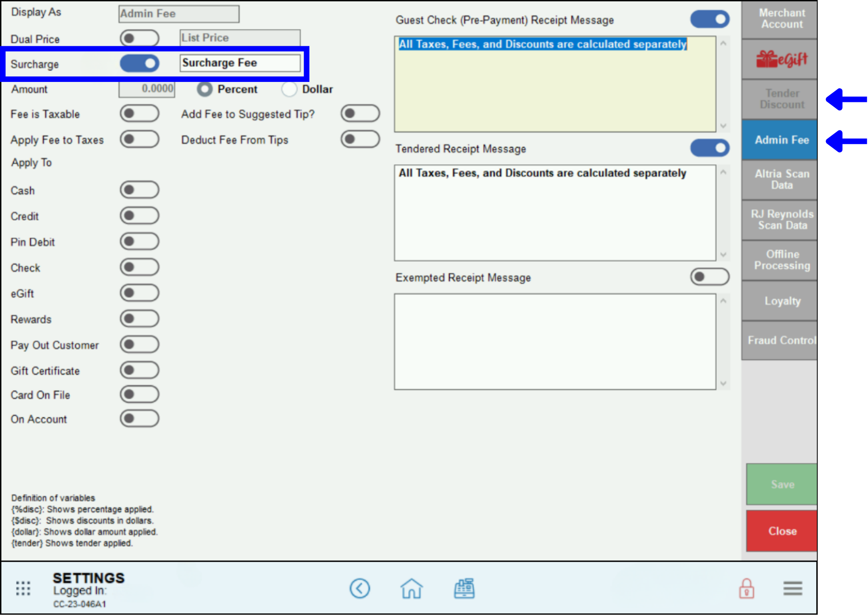The image size is (868, 616).
Task: Click the back arrow icon in bottom bar
Action: coord(360,588)
